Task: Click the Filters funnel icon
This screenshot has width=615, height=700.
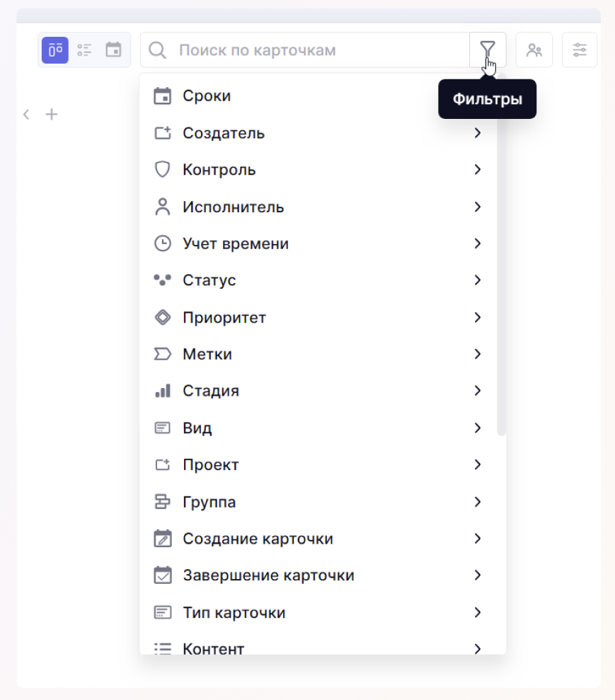Action: point(488,50)
